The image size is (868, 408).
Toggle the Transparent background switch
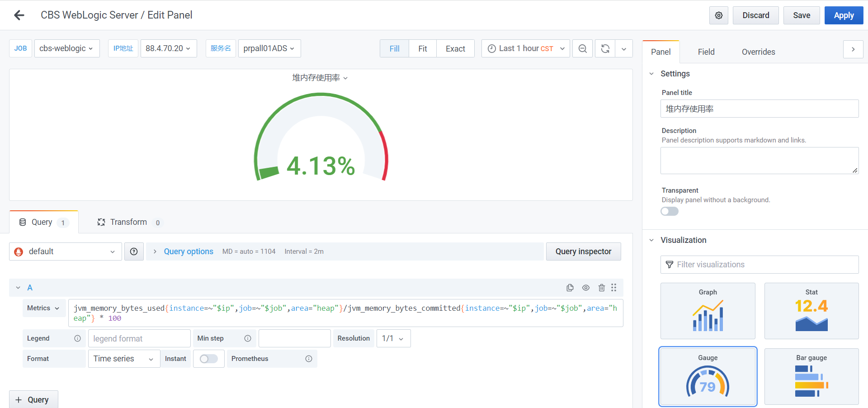(x=670, y=211)
